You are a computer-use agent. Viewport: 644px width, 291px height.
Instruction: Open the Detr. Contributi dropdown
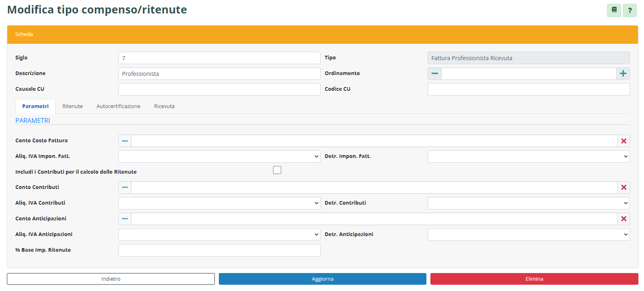528,203
